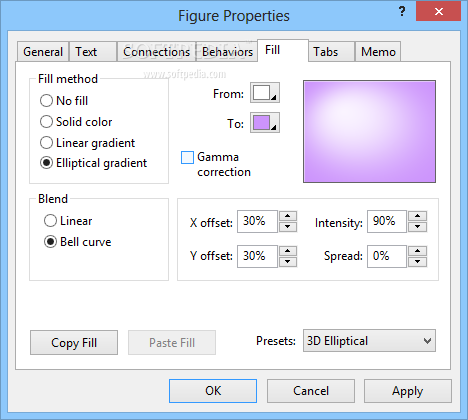Open the To purple color dropdown
The image size is (468, 420).
pos(265,123)
